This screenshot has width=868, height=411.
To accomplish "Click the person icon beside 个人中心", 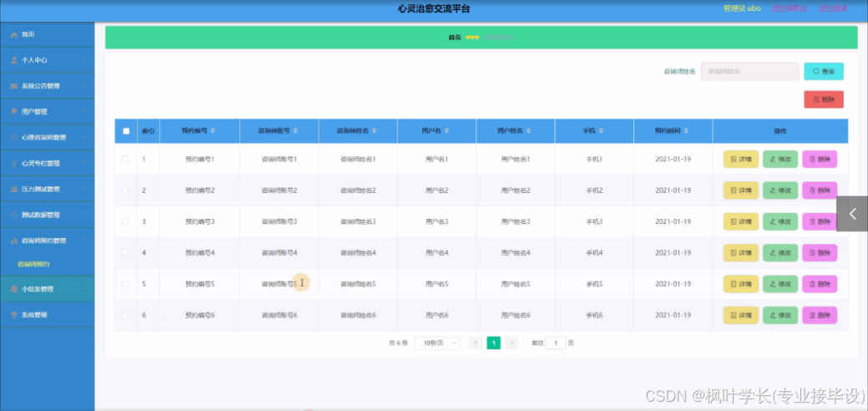I will click(x=14, y=60).
